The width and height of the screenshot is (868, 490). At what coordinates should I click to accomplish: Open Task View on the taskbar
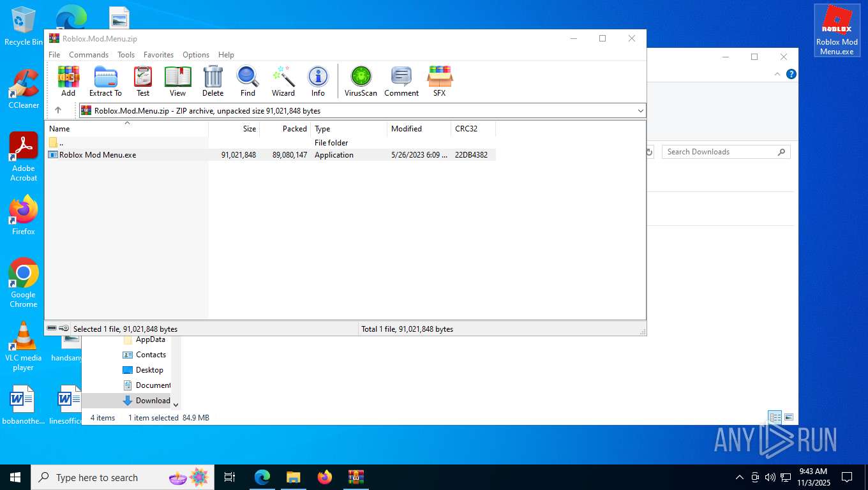point(230,477)
